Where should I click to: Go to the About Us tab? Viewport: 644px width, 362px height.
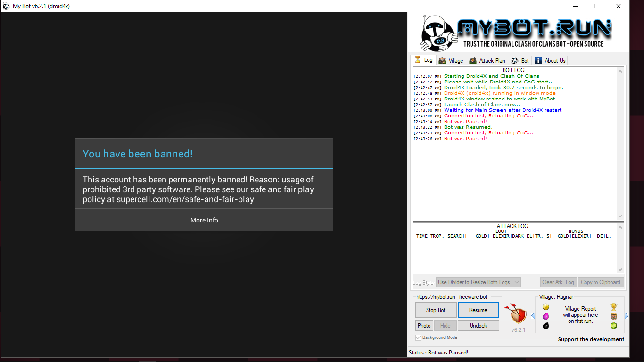(550, 60)
